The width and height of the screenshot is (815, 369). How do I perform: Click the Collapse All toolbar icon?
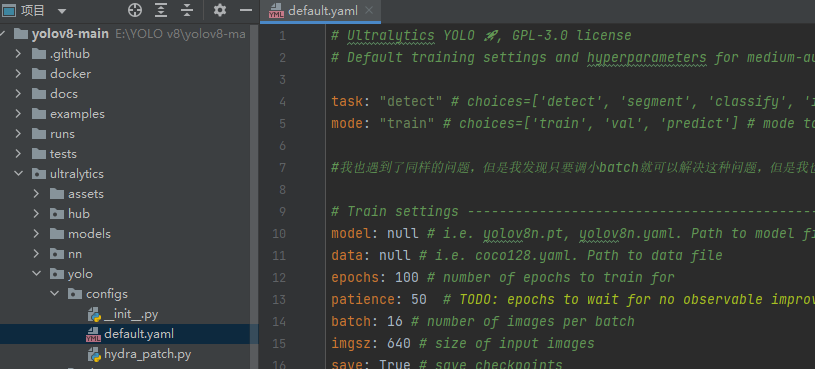(x=187, y=10)
